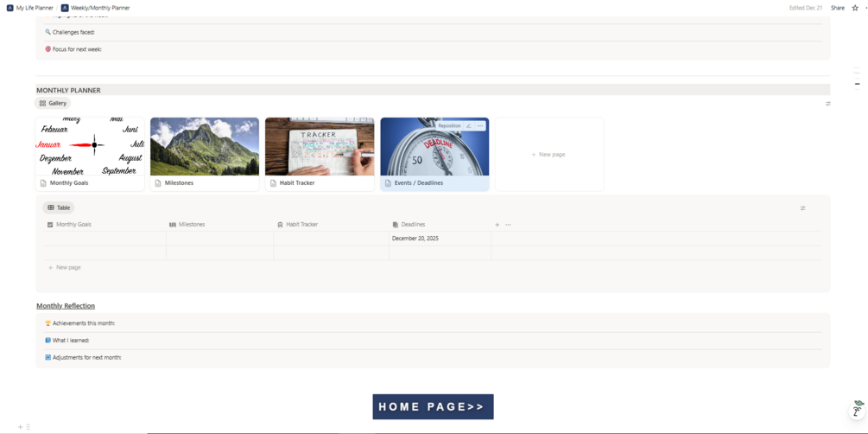The width and height of the screenshot is (868, 434).
Task: Click the Share button
Action: [838, 8]
